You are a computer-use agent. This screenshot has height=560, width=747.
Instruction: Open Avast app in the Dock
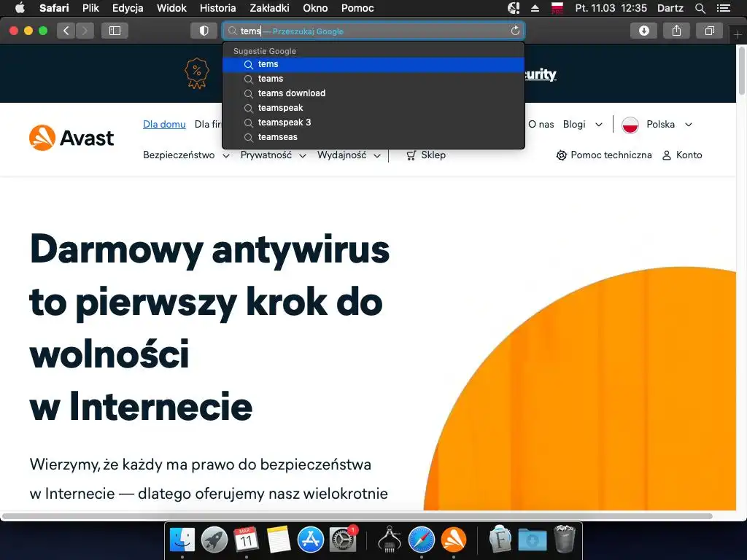tap(454, 540)
